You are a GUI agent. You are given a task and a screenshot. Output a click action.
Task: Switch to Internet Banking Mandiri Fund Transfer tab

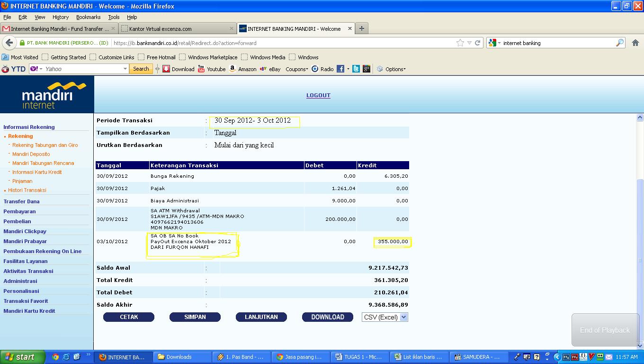click(59, 28)
